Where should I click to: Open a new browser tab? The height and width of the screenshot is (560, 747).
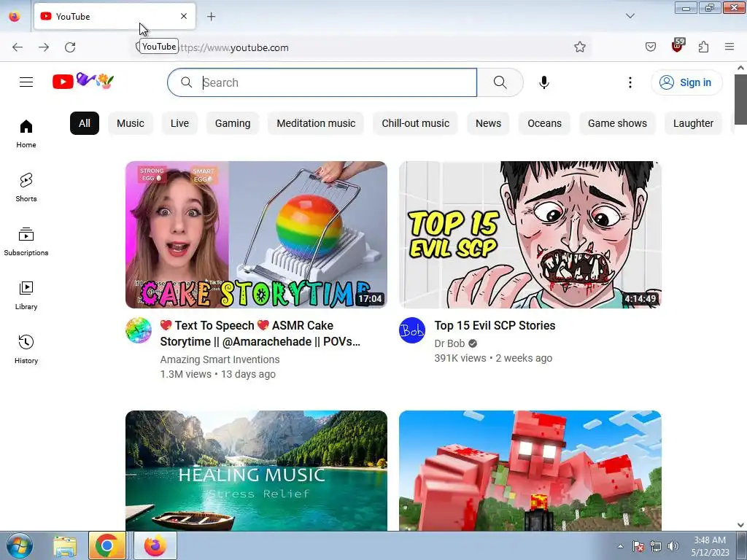pyautogui.click(x=211, y=17)
